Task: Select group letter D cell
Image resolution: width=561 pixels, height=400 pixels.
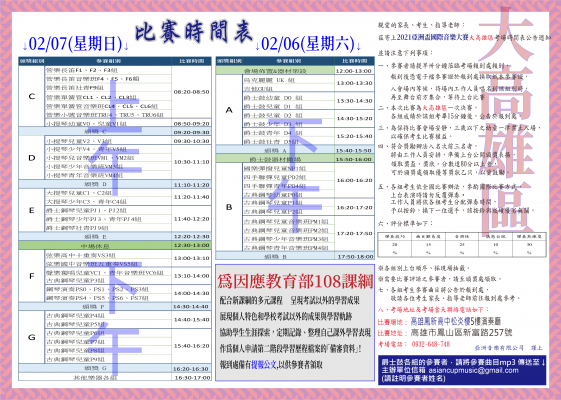Action: (x=32, y=158)
